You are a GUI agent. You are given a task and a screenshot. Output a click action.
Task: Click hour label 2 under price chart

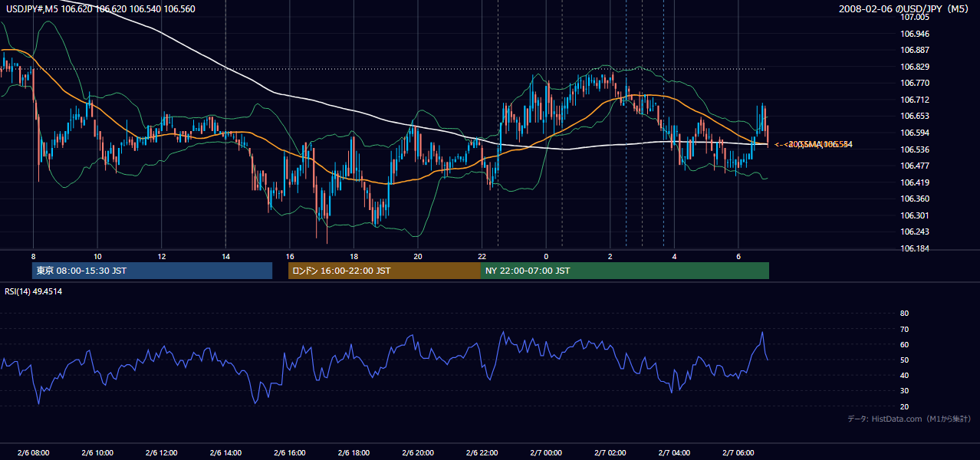[x=610, y=256]
